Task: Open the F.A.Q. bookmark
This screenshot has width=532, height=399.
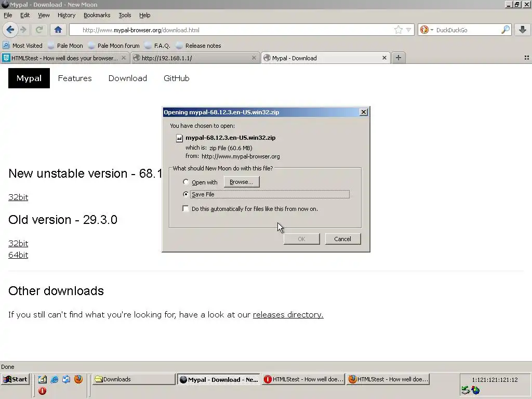Action: point(157,46)
